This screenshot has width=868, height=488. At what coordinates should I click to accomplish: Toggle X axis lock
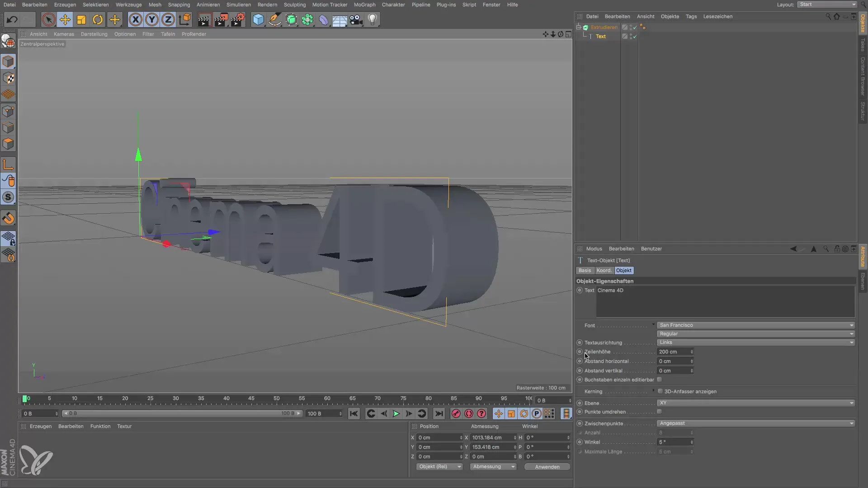pyautogui.click(x=135, y=20)
